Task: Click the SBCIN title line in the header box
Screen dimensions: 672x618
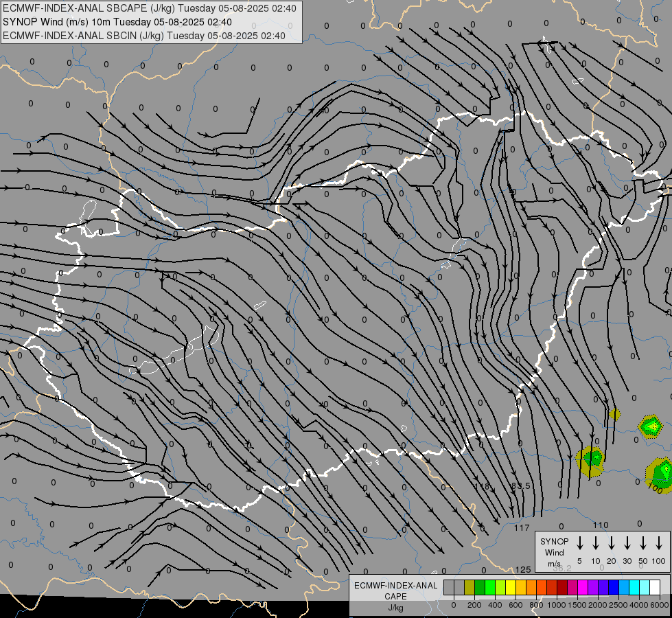Action: coord(144,36)
